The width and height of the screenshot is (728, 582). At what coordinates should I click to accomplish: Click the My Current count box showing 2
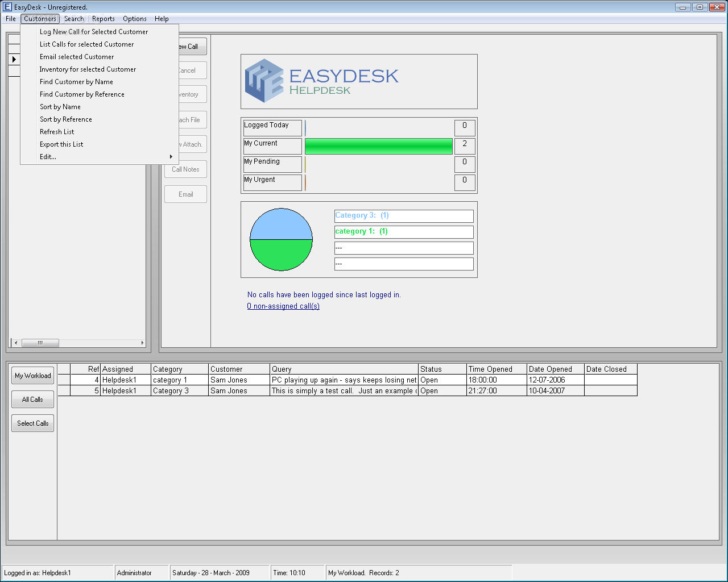(x=465, y=146)
